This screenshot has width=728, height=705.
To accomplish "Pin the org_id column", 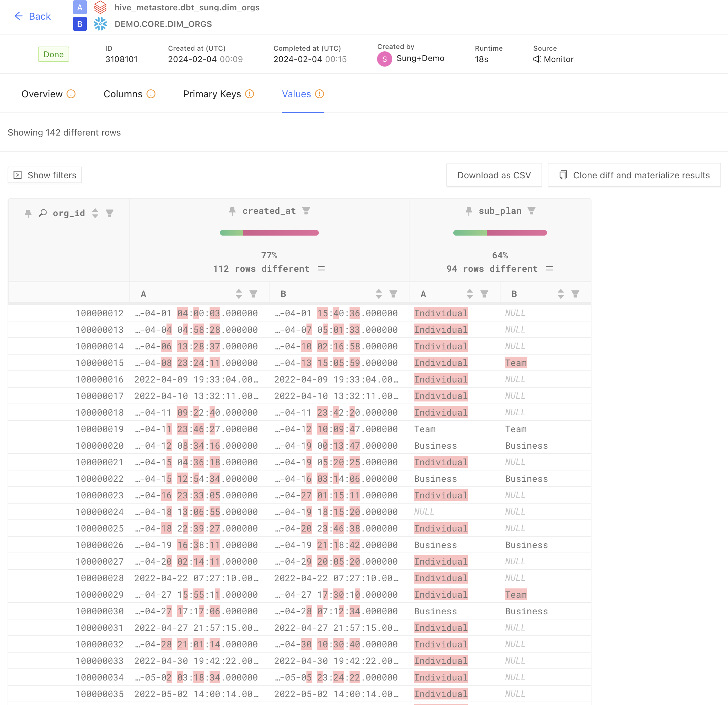I will (x=28, y=213).
